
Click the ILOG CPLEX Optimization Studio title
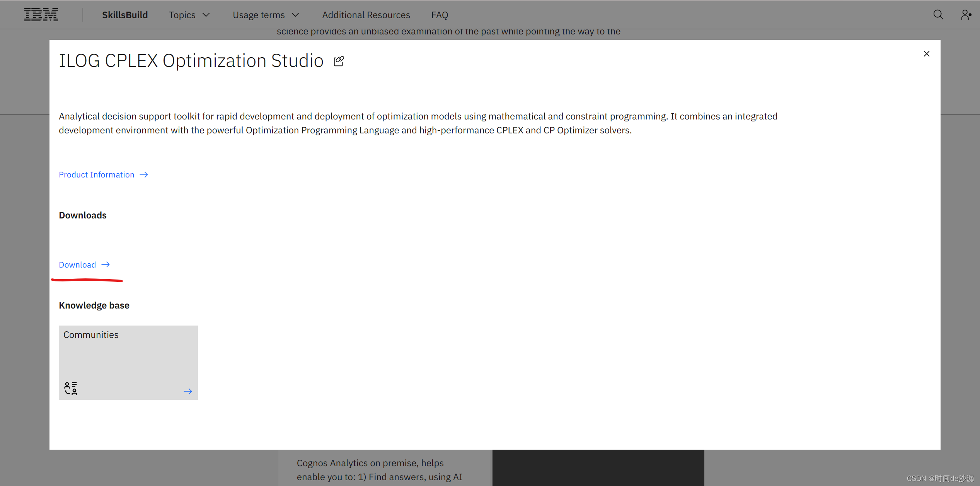point(191,61)
